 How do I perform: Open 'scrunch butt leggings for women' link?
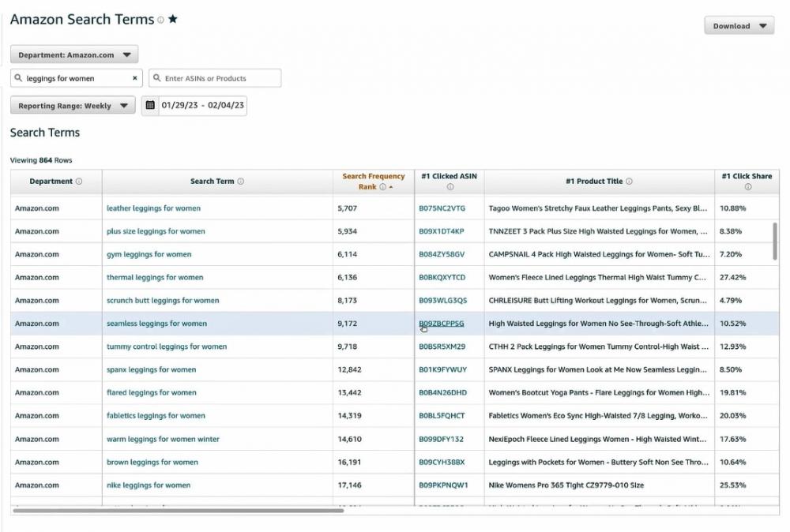pos(163,301)
